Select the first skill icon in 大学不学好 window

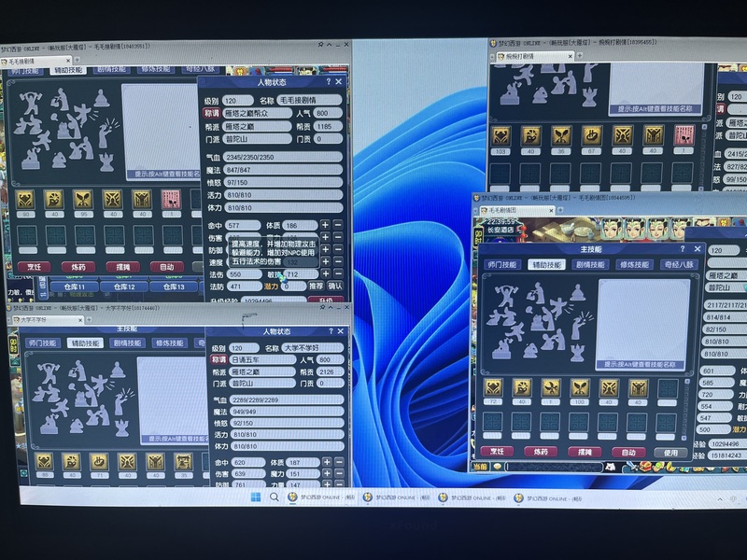point(44,462)
